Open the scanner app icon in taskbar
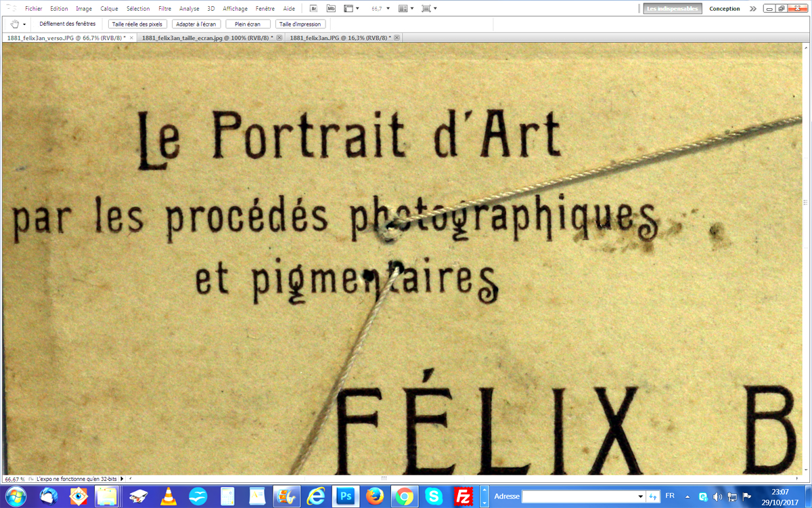The image size is (812, 508). tap(139, 497)
